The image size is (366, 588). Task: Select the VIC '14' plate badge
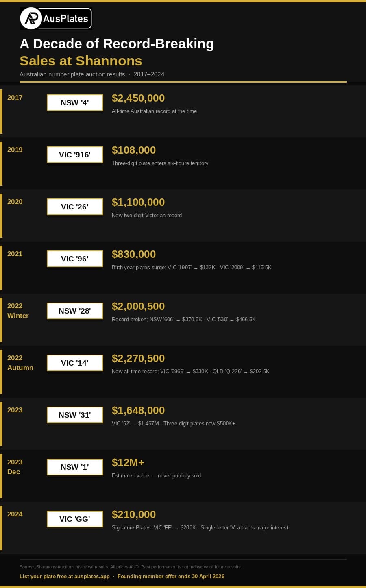(75, 363)
